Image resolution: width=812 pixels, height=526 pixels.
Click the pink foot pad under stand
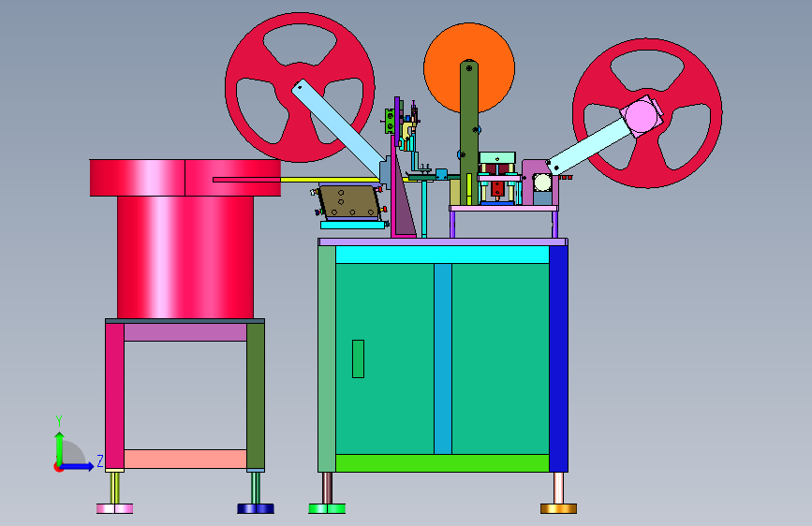pos(114,508)
